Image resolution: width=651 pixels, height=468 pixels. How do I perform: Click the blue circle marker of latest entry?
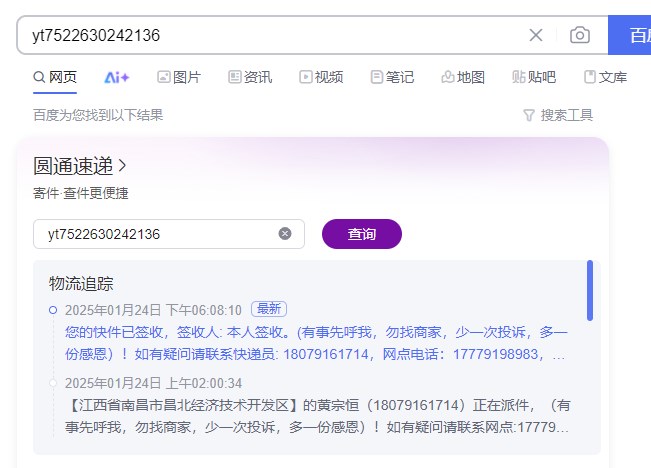53,310
